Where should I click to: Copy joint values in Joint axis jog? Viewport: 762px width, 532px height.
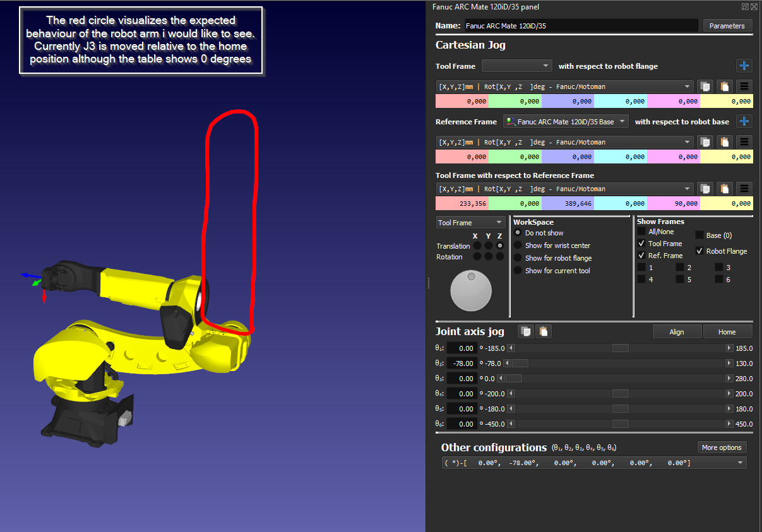[x=525, y=331]
